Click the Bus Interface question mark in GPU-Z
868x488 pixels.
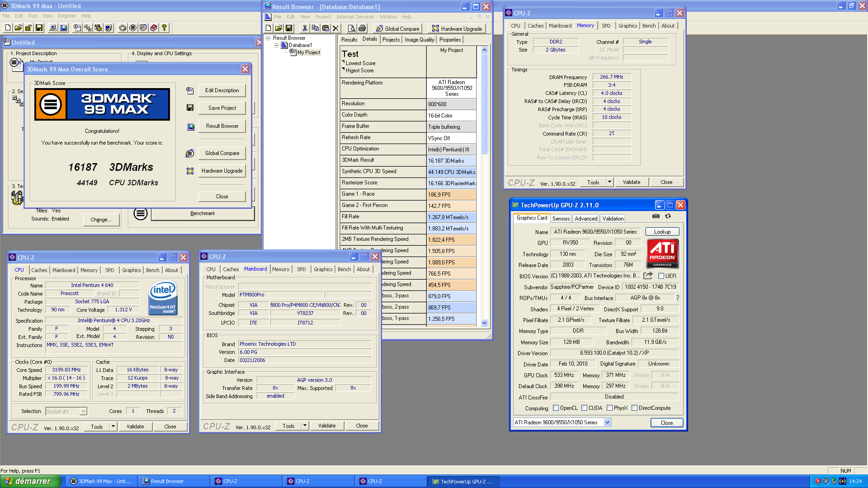click(x=677, y=298)
